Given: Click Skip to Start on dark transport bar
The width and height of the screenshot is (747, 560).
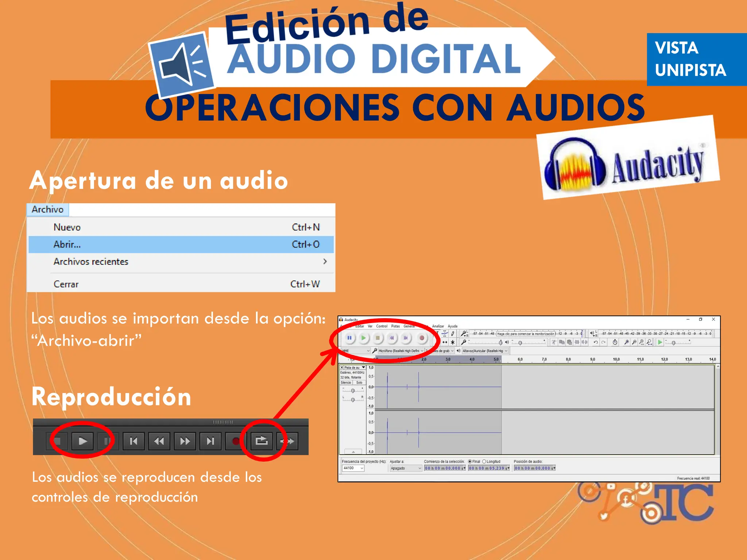Looking at the screenshot, I should (x=133, y=441).
